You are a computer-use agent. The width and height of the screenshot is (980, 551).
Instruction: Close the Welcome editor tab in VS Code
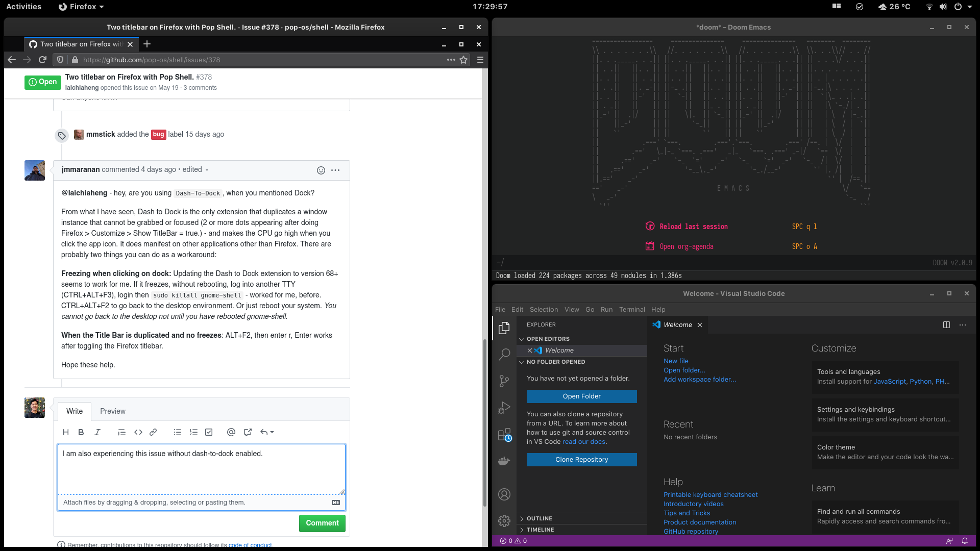tap(700, 325)
